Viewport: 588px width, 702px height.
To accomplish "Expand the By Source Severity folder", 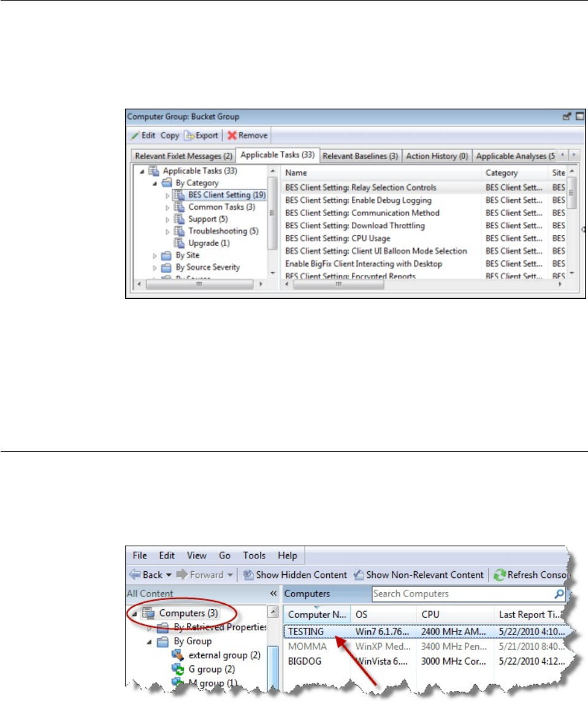I will pyautogui.click(x=155, y=268).
